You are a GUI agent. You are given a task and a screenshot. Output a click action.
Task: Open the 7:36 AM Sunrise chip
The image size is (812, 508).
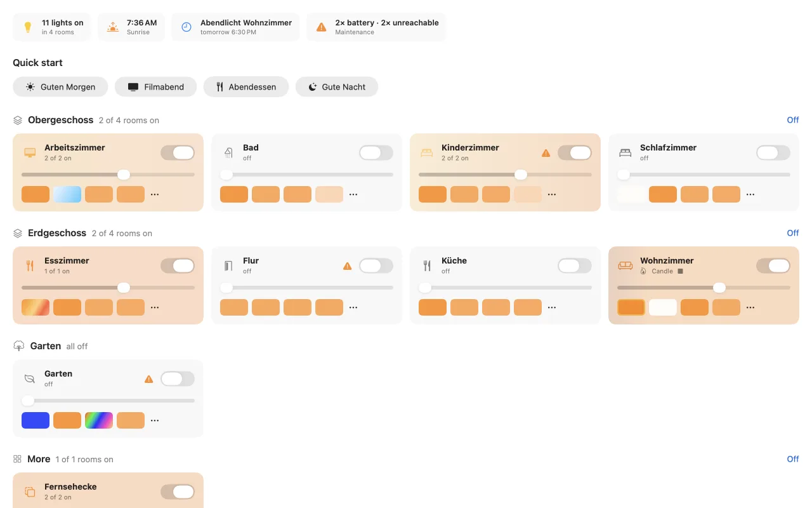(131, 27)
